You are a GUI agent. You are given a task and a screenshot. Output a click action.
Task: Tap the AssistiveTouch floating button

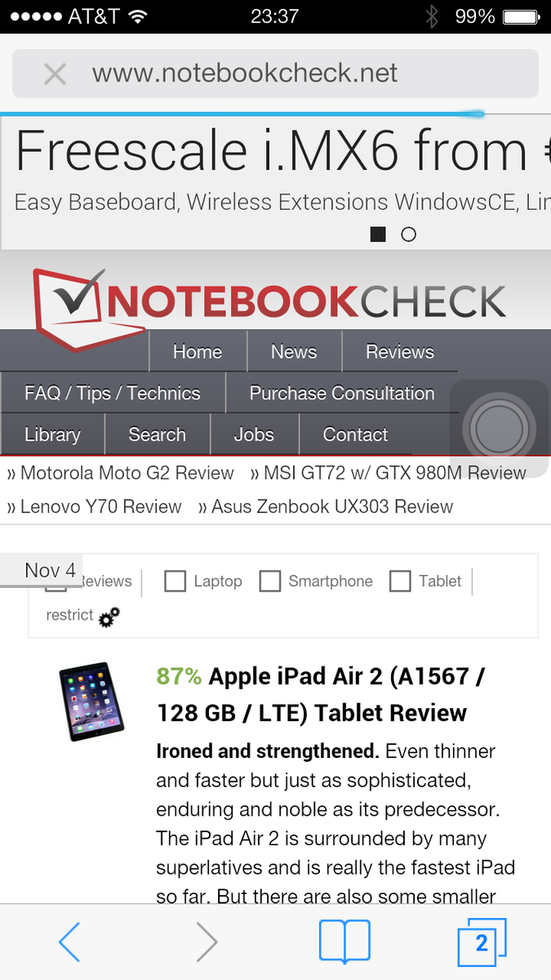(x=499, y=430)
